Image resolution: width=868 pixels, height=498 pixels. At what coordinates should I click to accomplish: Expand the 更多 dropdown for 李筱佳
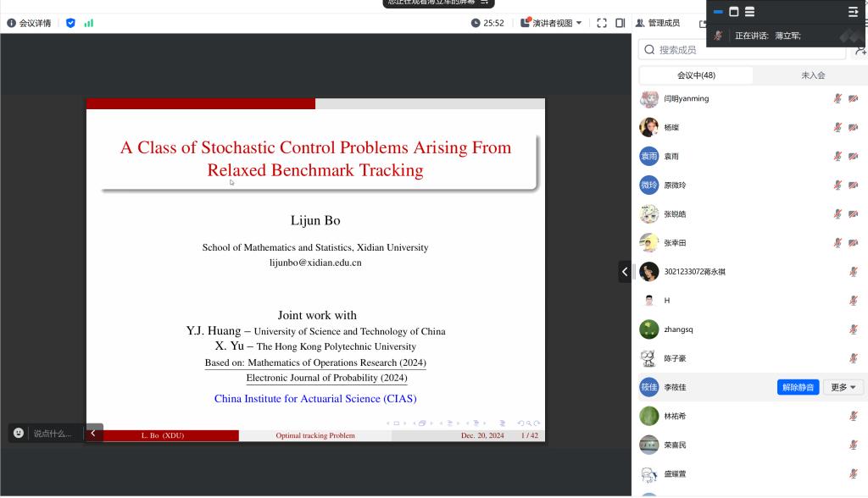coord(843,387)
